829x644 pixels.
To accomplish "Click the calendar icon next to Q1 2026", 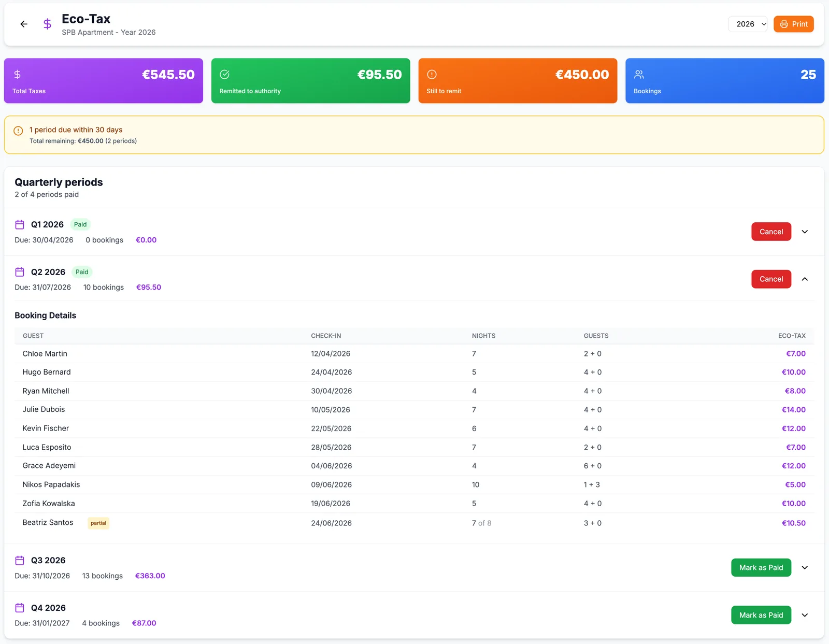I will [20, 225].
